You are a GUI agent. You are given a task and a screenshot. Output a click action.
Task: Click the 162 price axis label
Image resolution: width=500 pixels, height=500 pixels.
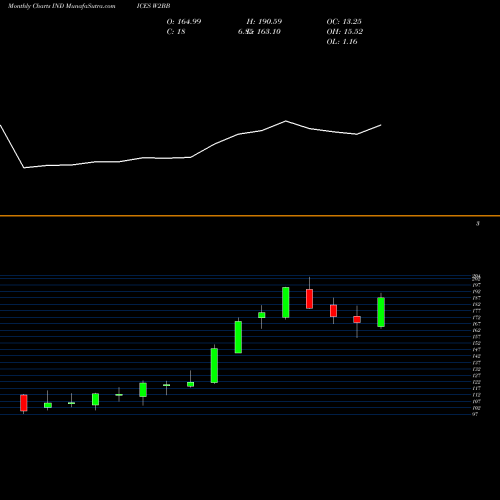tap(476, 330)
